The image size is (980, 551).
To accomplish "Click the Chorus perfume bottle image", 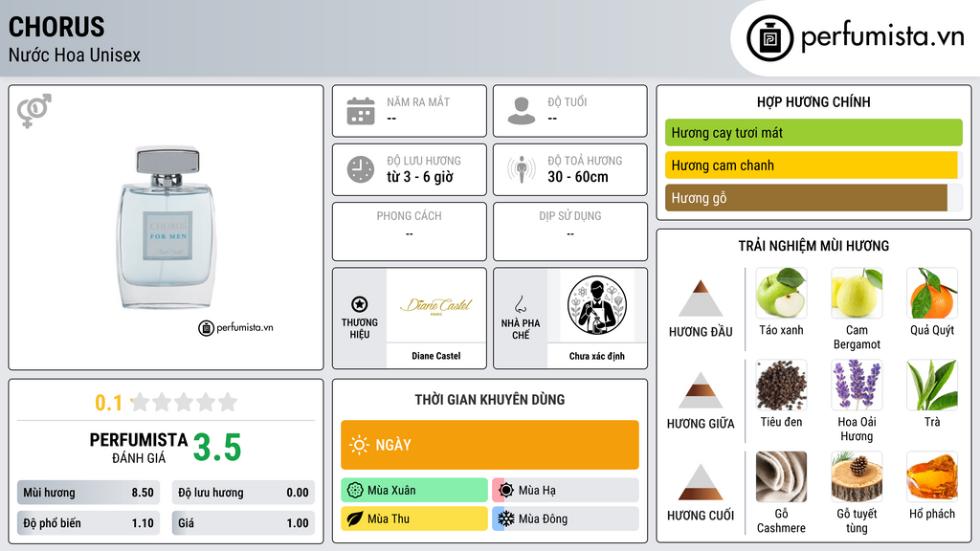I will pyautogui.click(x=167, y=228).
